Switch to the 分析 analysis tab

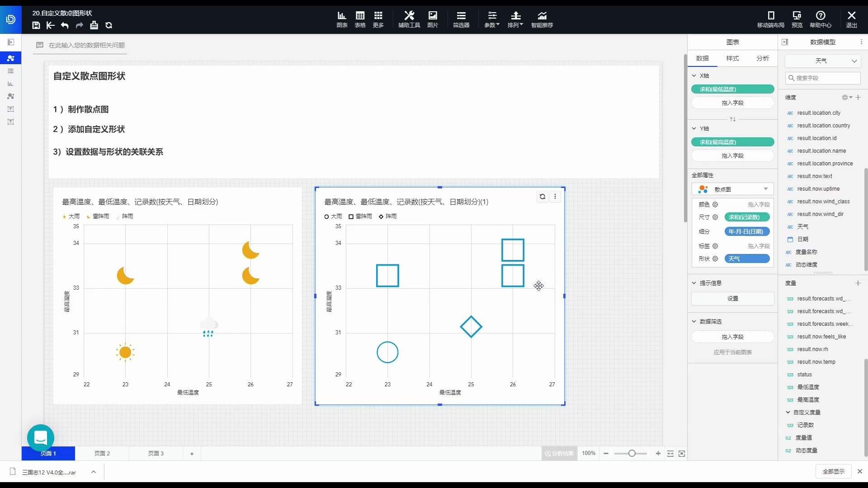tap(763, 58)
